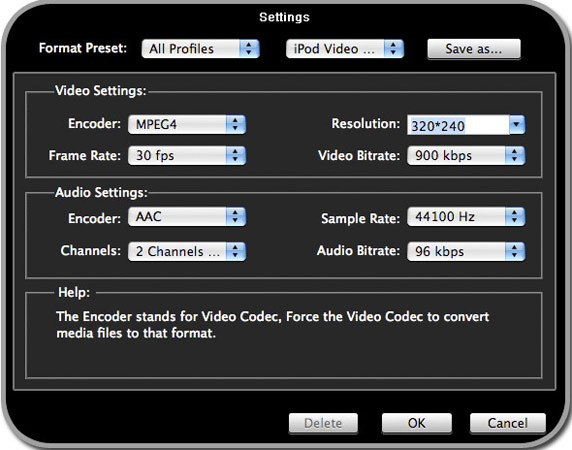Click inside the Resolution 320*240 field
The image size is (572, 450).
[x=458, y=125]
